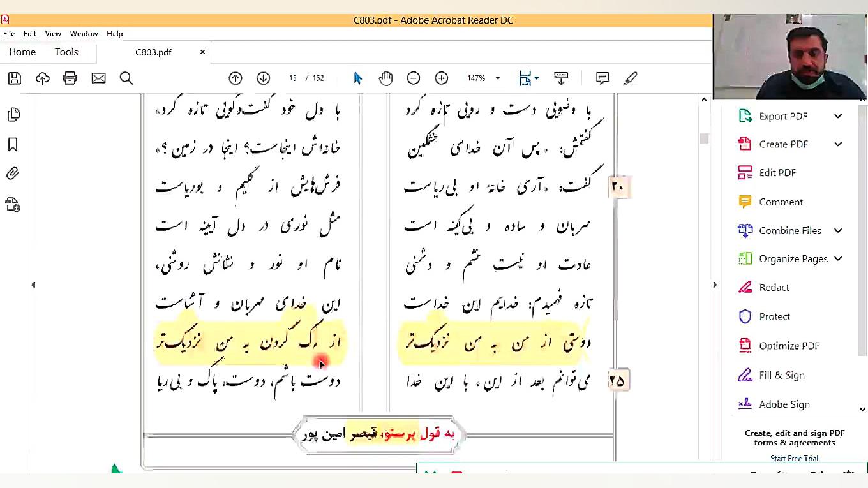
Task: Click the Add Comment note icon
Action: [602, 78]
